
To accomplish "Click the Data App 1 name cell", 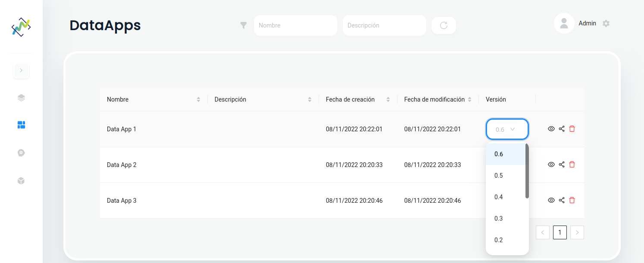I will click(x=122, y=129).
